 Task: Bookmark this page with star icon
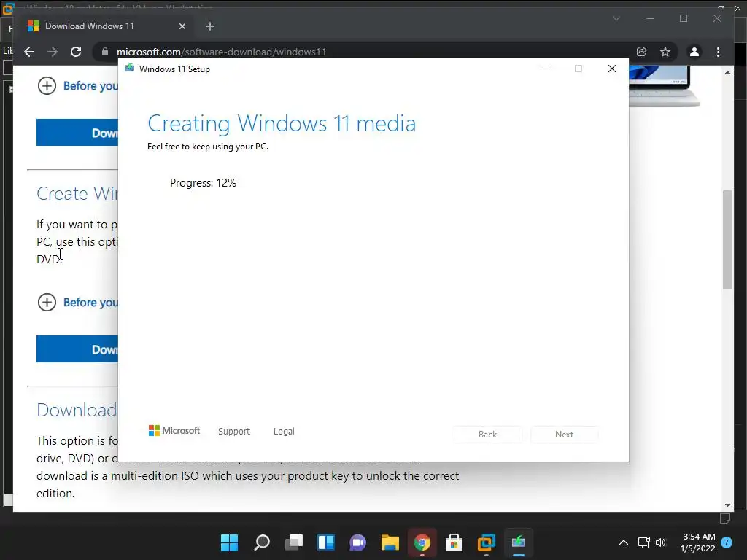pos(665,52)
